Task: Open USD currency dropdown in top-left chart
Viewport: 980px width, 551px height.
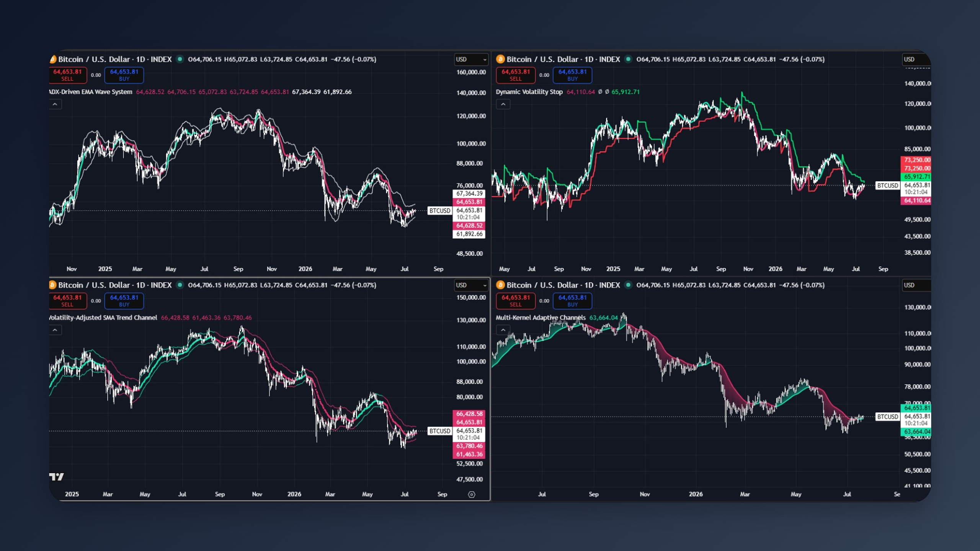Action: [471, 59]
